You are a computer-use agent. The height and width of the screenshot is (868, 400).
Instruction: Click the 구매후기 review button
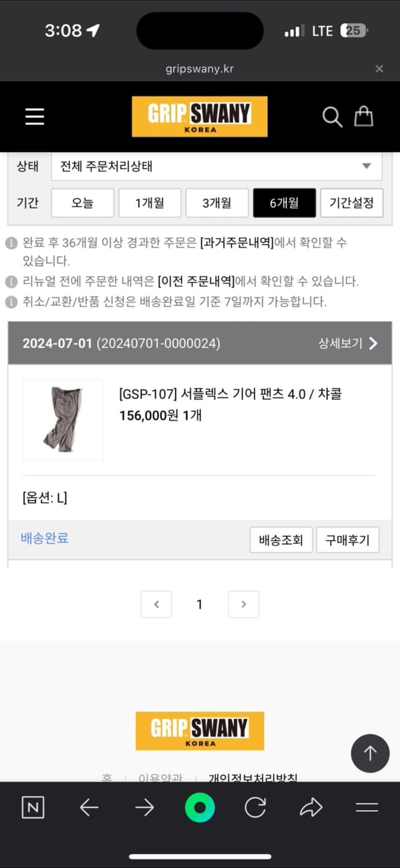(x=347, y=539)
